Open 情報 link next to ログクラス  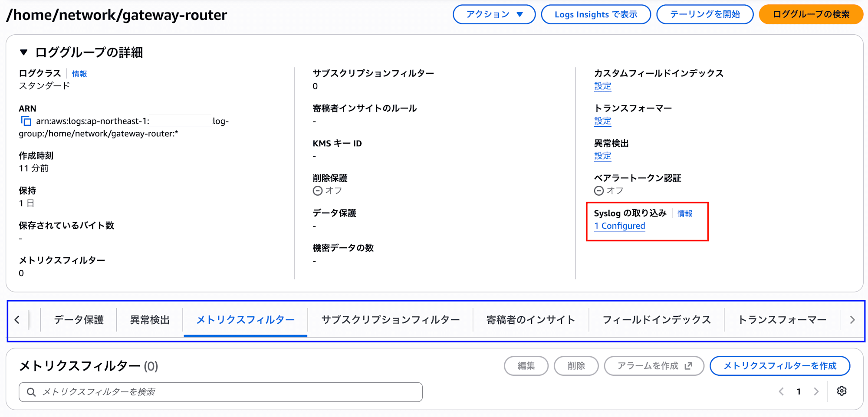[x=79, y=74]
